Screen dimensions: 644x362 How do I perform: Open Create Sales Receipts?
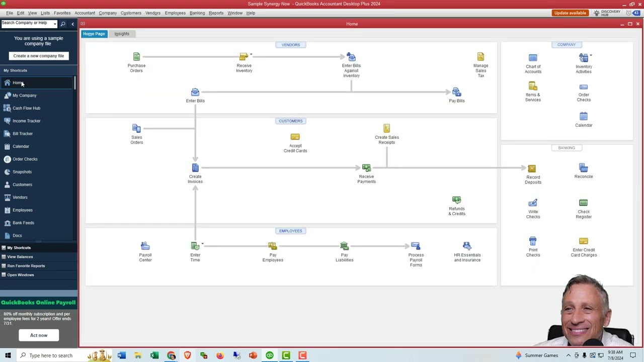386,129
